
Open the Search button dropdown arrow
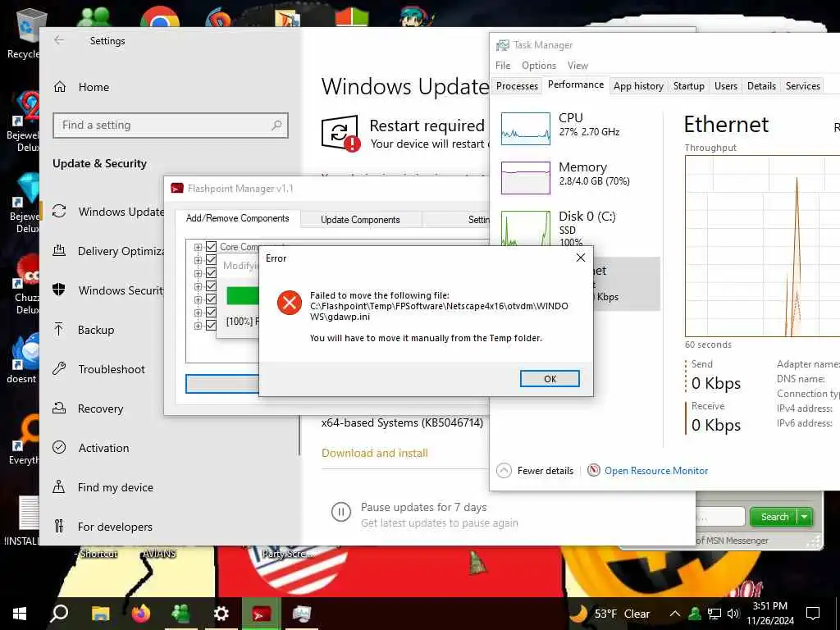coord(805,517)
